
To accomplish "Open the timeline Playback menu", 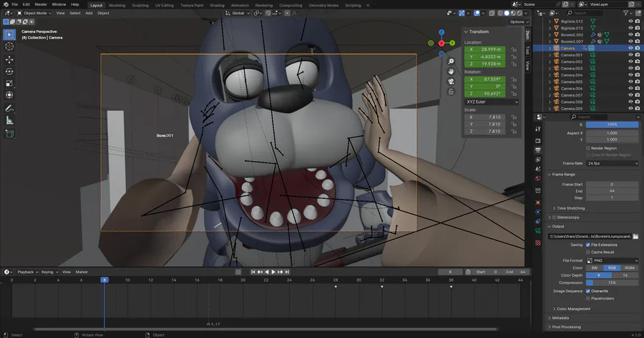I will 27,272.
